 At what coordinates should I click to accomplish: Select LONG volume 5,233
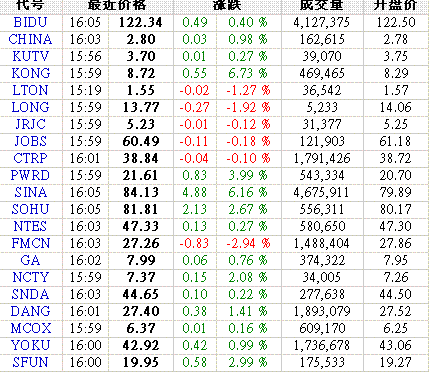tap(322, 107)
